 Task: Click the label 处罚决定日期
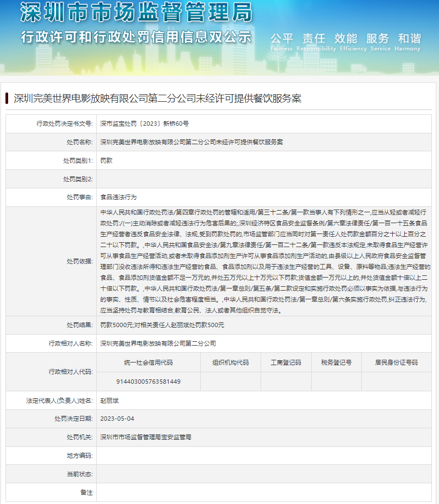pyautogui.click(x=73, y=419)
